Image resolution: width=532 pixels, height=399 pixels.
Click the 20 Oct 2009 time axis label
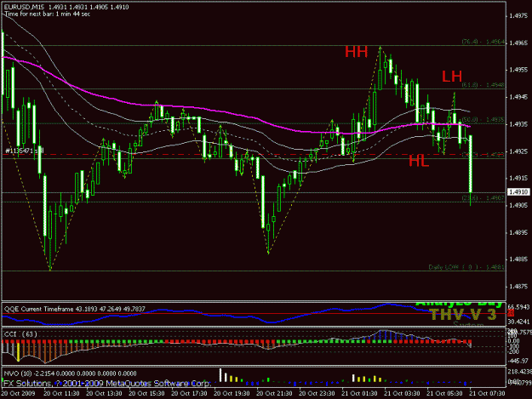coord(19,394)
